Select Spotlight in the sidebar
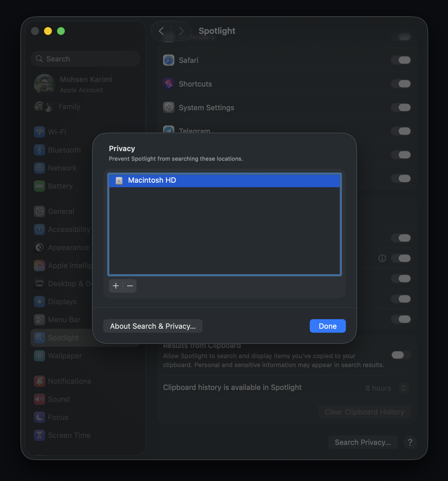This screenshot has width=448, height=481. [x=62, y=338]
